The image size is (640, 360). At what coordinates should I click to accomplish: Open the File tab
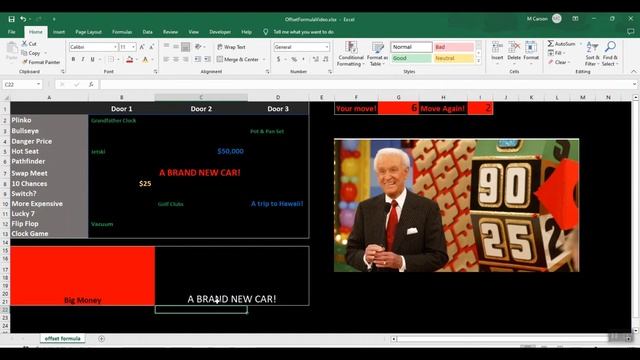pos(11,32)
